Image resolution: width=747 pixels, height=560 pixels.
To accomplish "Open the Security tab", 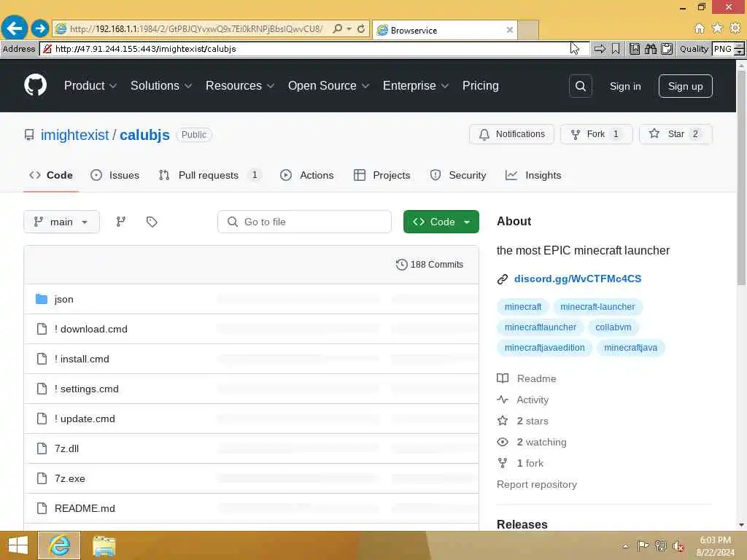I will 458,175.
